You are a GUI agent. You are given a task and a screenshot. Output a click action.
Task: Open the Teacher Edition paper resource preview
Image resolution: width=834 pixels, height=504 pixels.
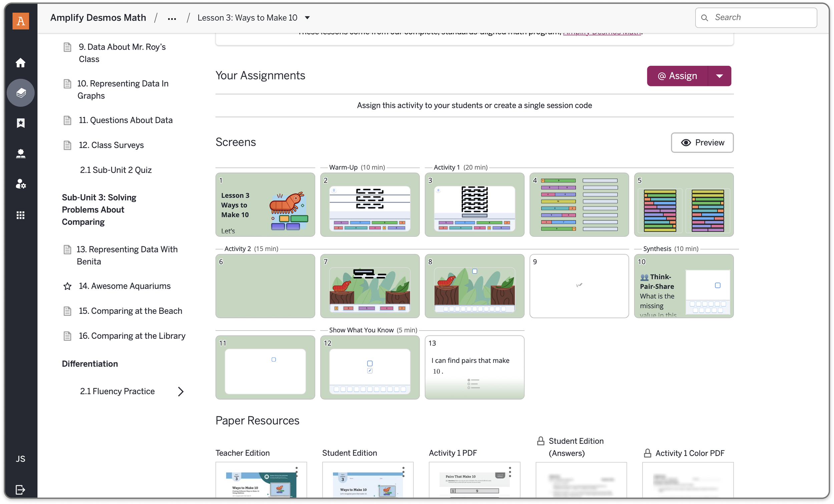click(261, 480)
